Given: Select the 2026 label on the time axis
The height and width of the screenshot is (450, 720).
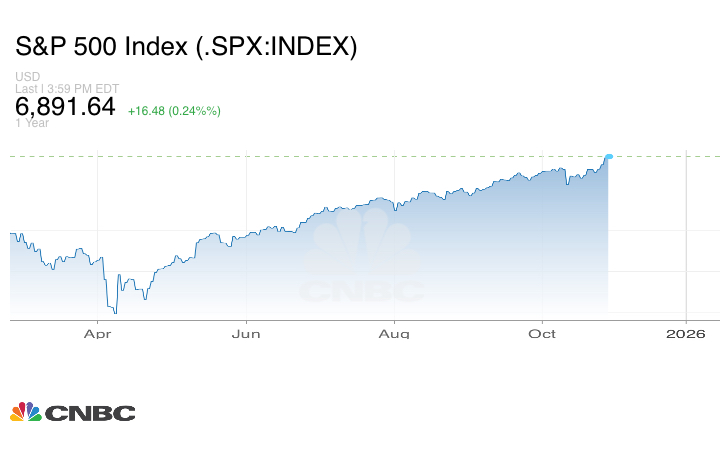Looking at the screenshot, I should click(x=686, y=333).
